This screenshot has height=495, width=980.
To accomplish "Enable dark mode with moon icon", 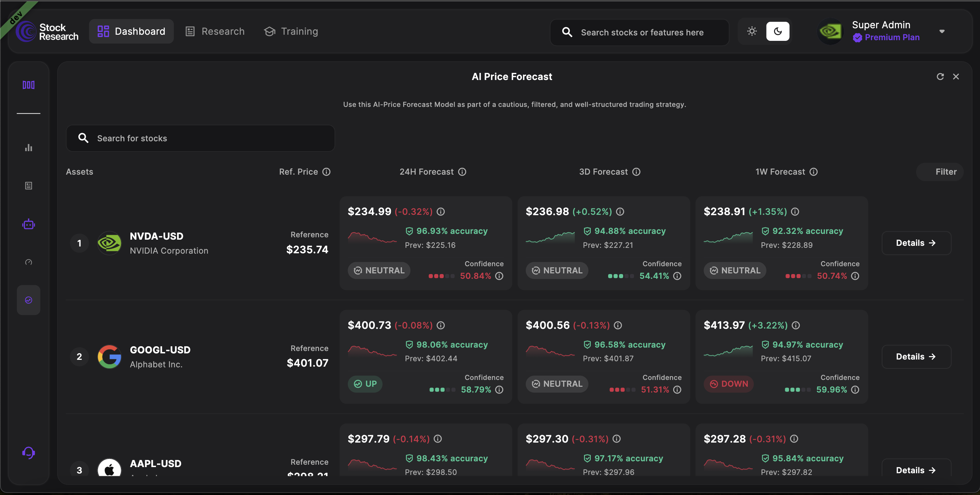I will coord(778,31).
